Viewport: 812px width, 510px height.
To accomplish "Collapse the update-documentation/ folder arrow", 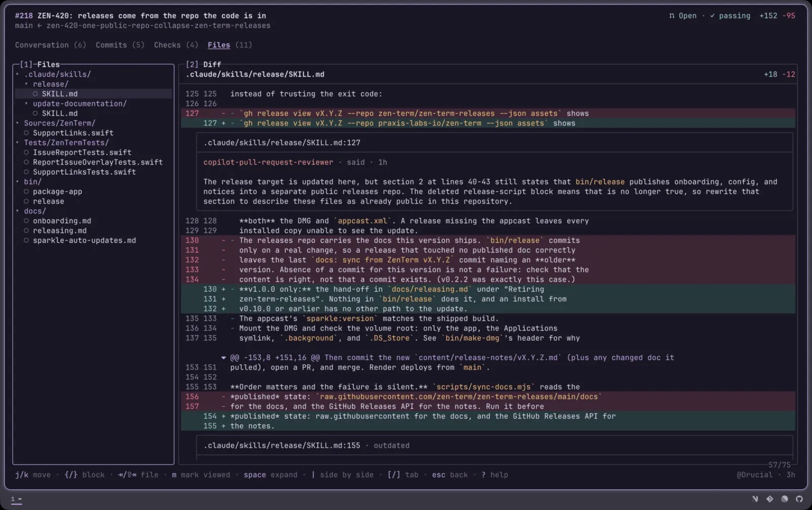I will 26,104.
